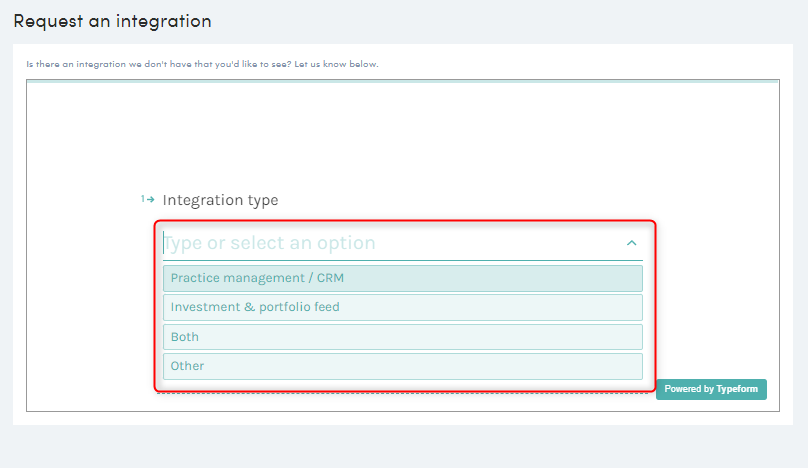The width and height of the screenshot is (808, 468).
Task: Choose 'Investment & portfolio feed' option
Action: coord(402,307)
